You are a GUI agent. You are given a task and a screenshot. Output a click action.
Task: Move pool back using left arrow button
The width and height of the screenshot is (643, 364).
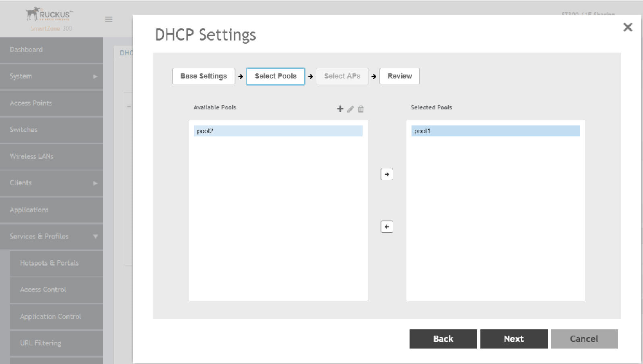tap(386, 226)
